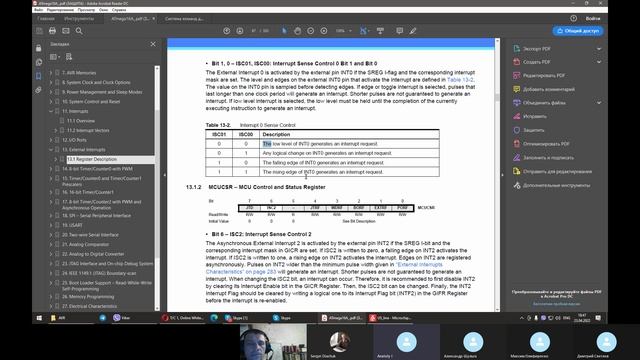Open the Opera browser taskbar item

point(182,318)
